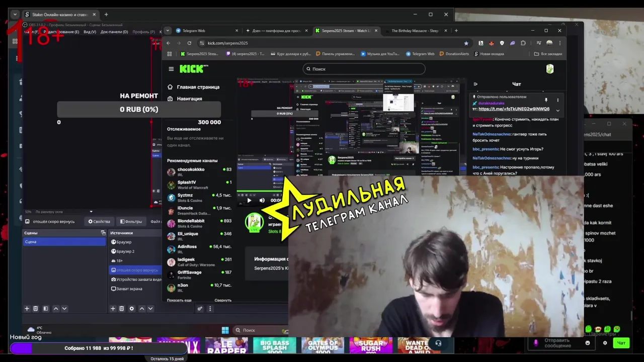
Task: Show more channels via Показать еще
Action: (x=179, y=300)
